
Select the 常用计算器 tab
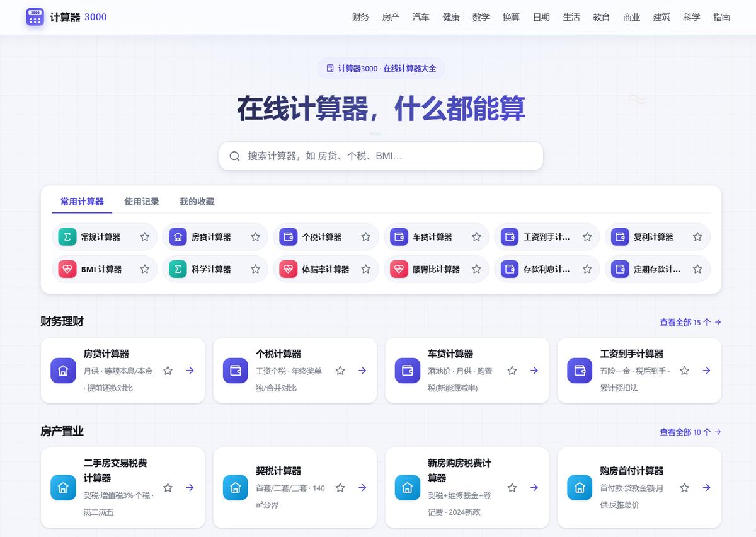click(82, 202)
